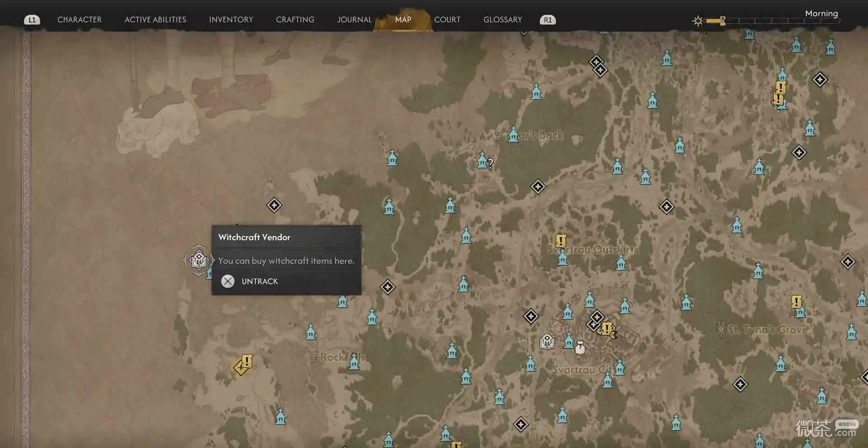Click the R1 next-tab button icon

548,20
